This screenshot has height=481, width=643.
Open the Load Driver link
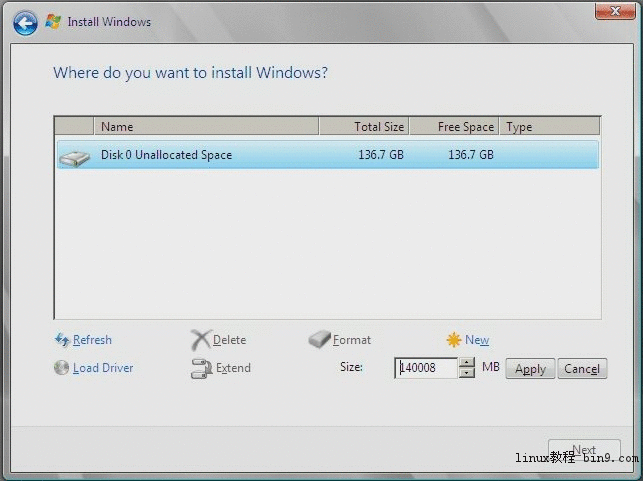click(103, 368)
